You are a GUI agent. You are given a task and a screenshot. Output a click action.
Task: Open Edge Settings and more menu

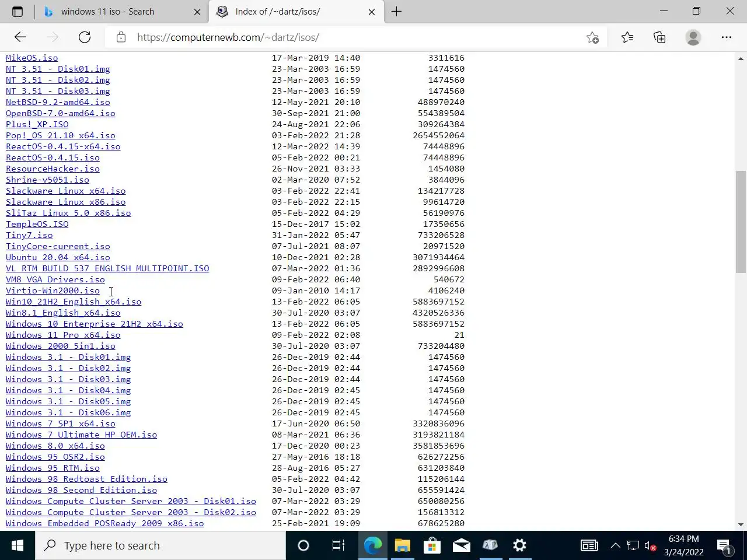[x=727, y=37]
